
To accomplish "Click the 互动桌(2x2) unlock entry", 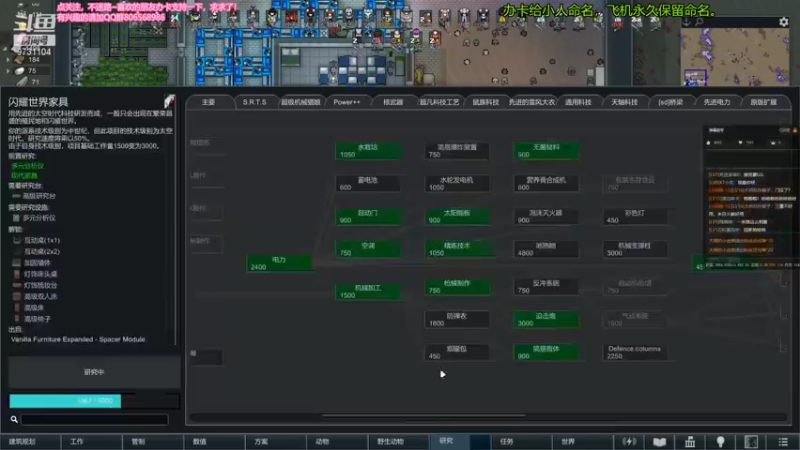I will (42, 252).
